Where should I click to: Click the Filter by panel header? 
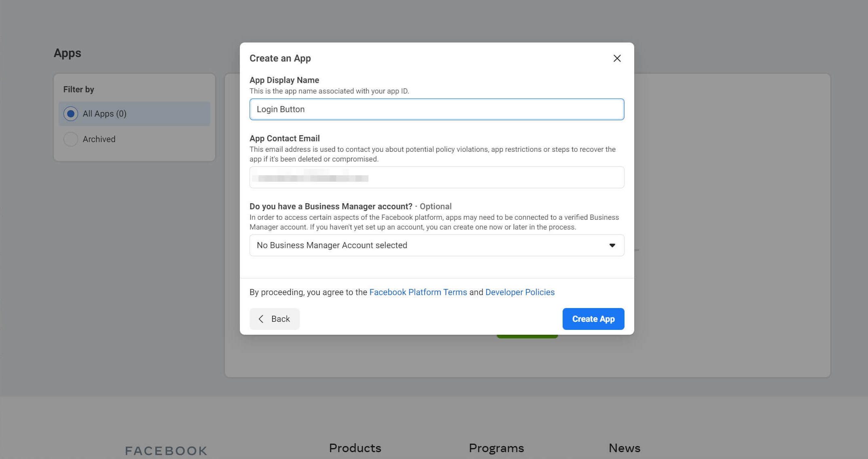pyautogui.click(x=78, y=89)
